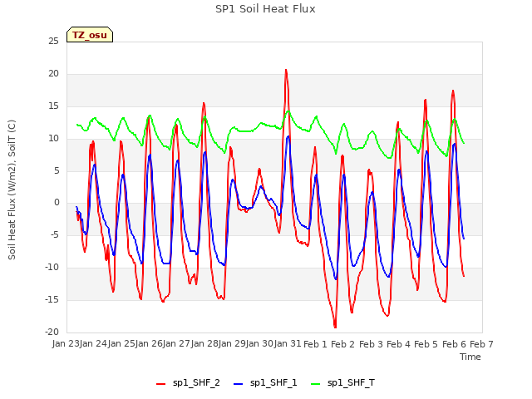Click the Jan 23 x-axis tick label
This screenshot has width=532, height=399.
(66, 343)
